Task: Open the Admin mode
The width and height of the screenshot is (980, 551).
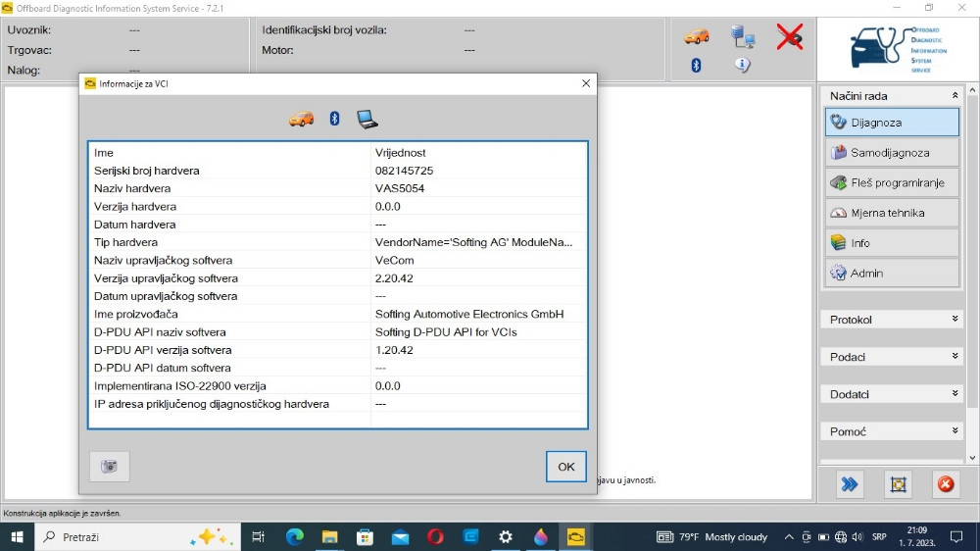Action: (x=892, y=273)
